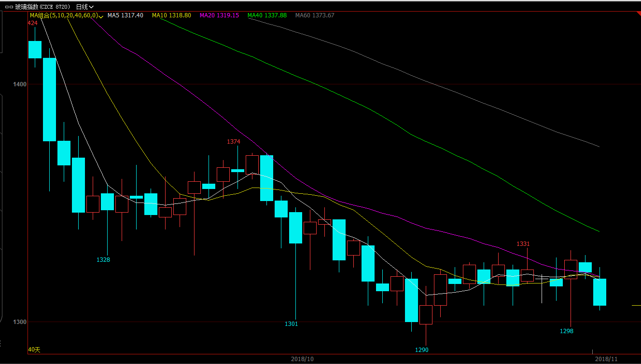The image size is (641, 364).
Task: Click the 2018/11 date label on time axis
Action: (x=606, y=359)
